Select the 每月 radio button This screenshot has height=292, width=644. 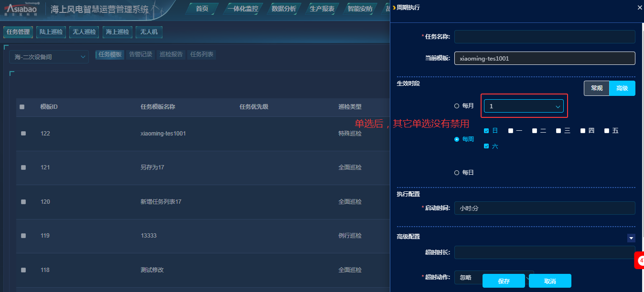456,106
